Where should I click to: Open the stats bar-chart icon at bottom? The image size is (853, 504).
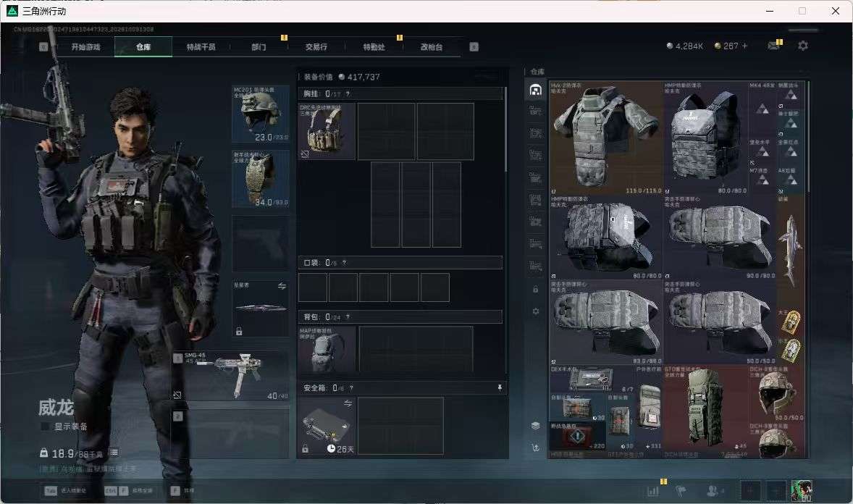[x=653, y=491]
